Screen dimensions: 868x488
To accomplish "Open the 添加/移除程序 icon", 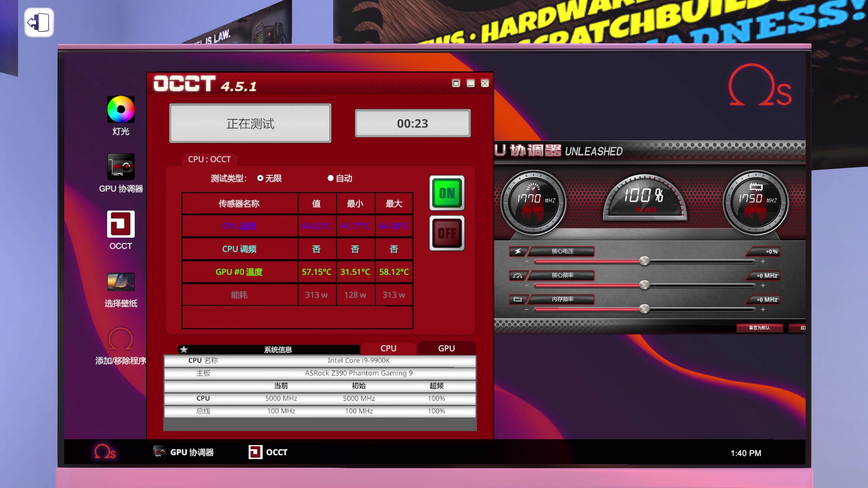I will pos(121,339).
